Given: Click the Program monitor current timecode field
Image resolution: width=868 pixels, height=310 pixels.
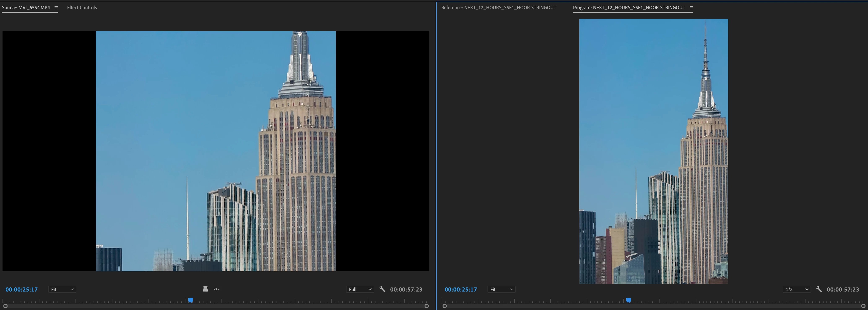Looking at the screenshot, I should 461,289.
